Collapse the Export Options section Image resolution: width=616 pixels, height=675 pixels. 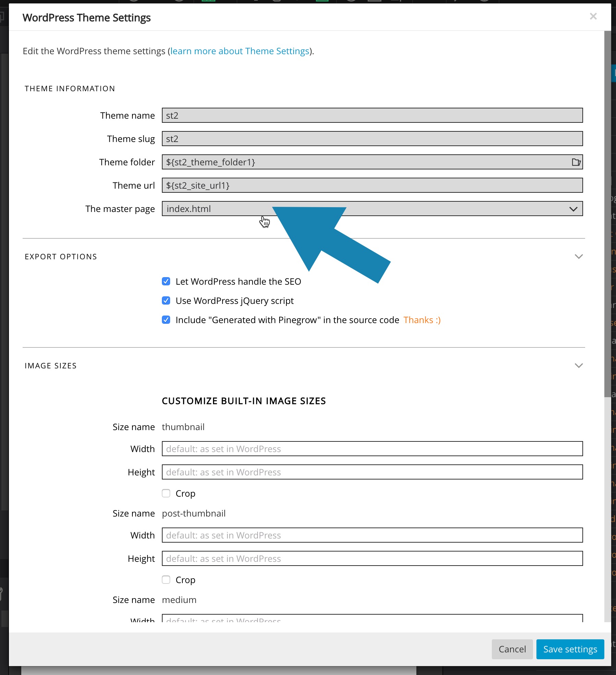tap(579, 257)
